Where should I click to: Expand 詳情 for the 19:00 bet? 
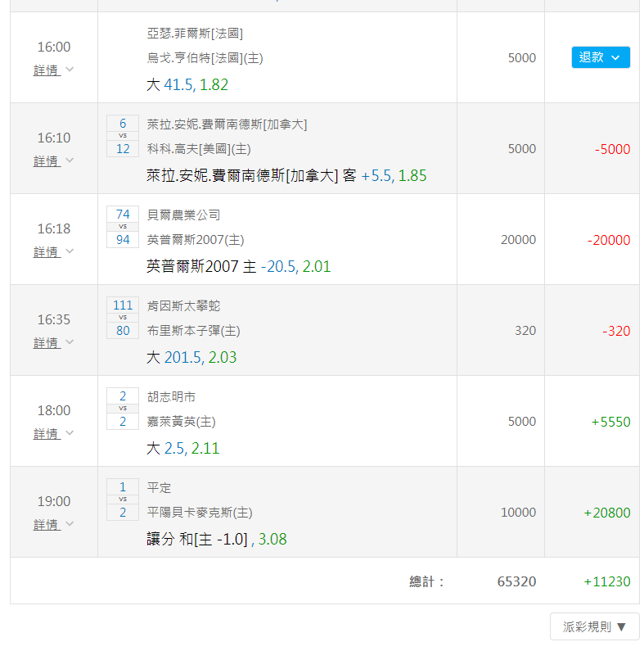point(53,525)
